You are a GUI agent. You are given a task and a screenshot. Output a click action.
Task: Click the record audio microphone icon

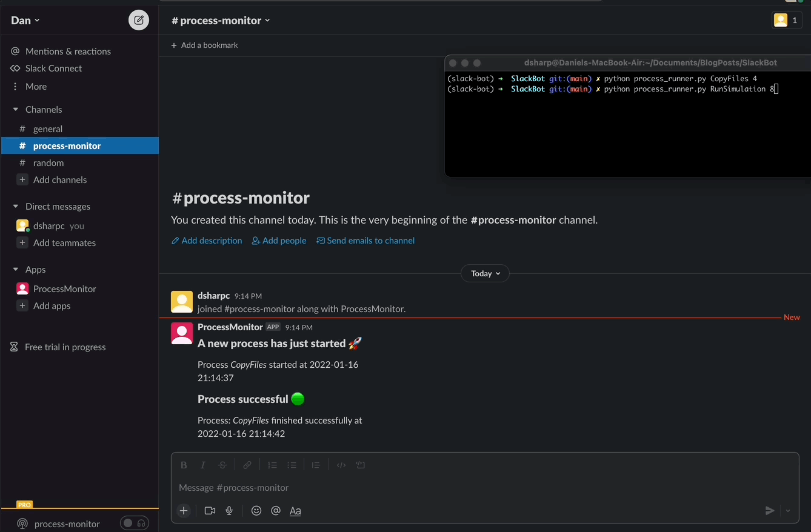229,511
